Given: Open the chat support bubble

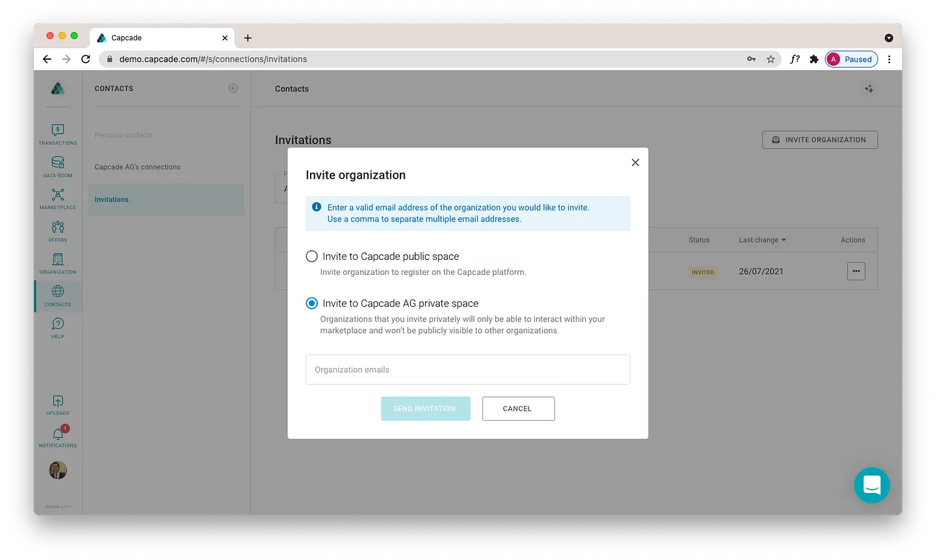Looking at the screenshot, I should (872, 485).
